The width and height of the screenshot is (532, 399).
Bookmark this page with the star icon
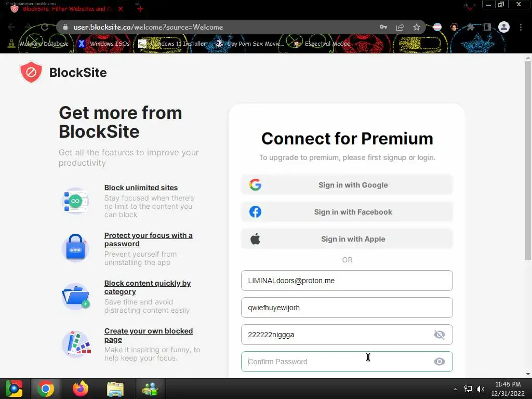417,27
